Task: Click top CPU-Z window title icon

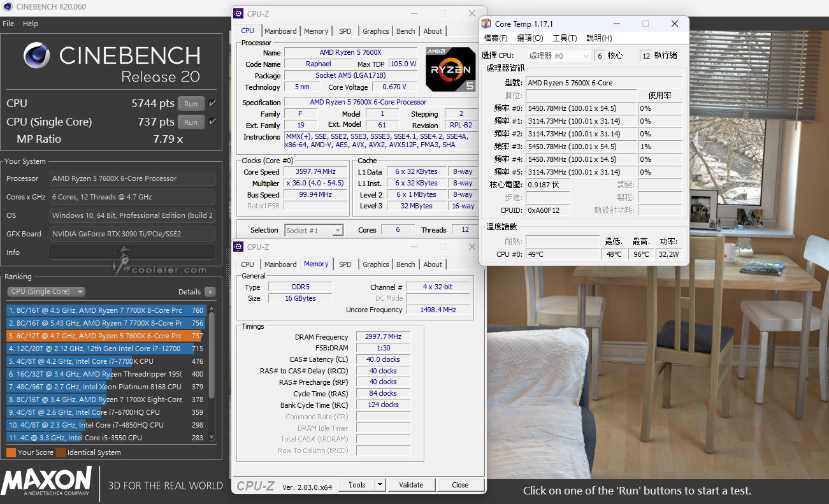Action: (238, 13)
